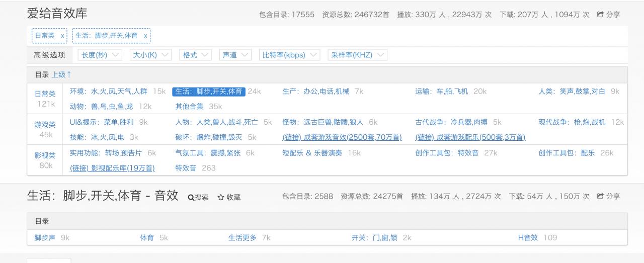This screenshot has width=644, height=263.
Task: Follow link 成套游戏配乐(500套,3万首)
Action: click(x=470, y=137)
